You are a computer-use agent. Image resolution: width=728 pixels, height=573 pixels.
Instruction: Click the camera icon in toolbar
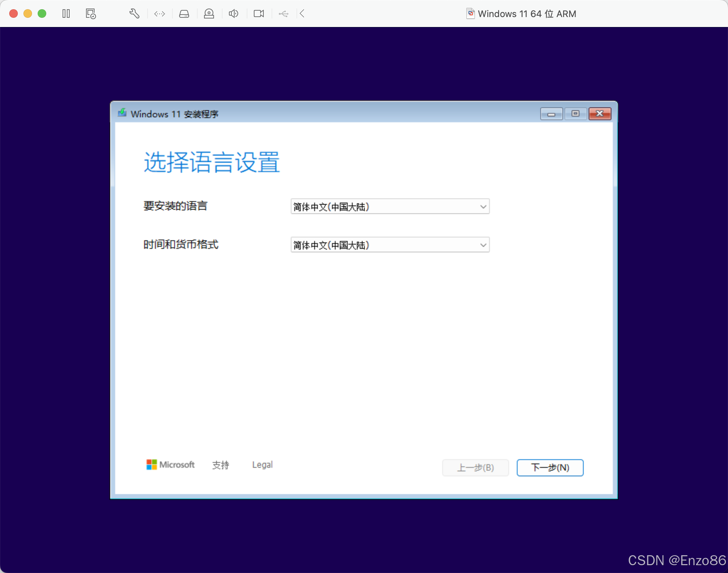[x=259, y=14]
